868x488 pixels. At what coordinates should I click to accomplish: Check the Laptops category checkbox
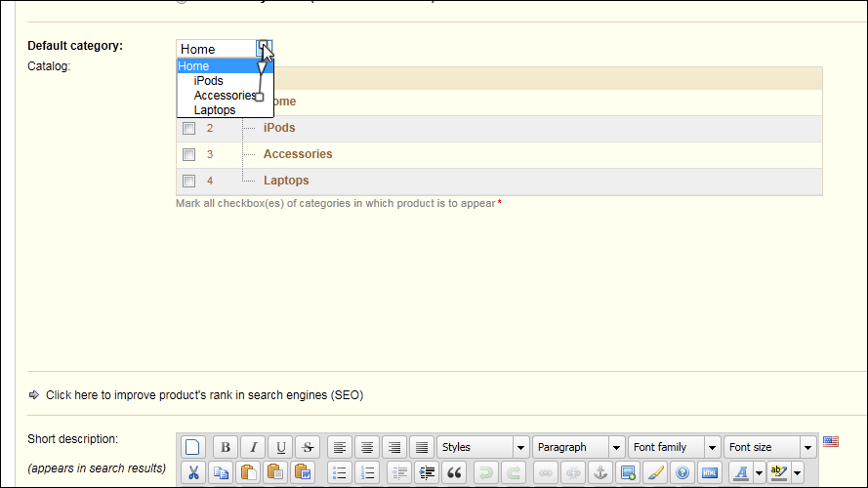[188, 181]
